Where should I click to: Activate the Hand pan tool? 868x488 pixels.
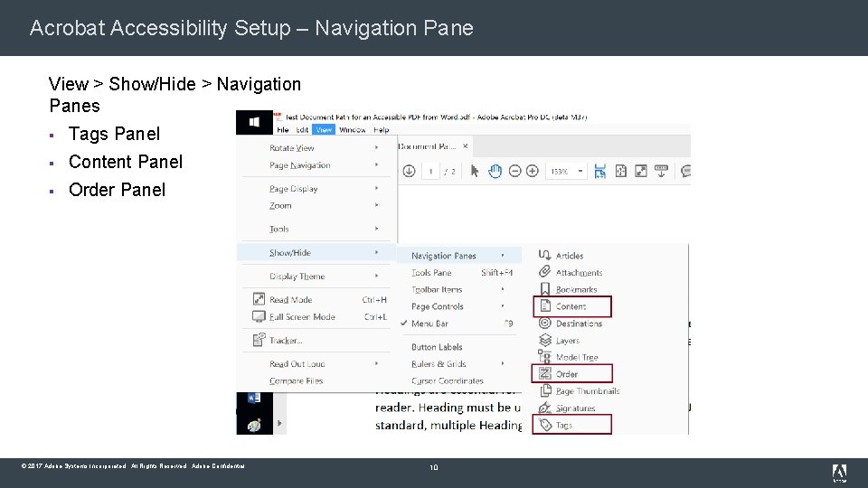pos(495,171)
